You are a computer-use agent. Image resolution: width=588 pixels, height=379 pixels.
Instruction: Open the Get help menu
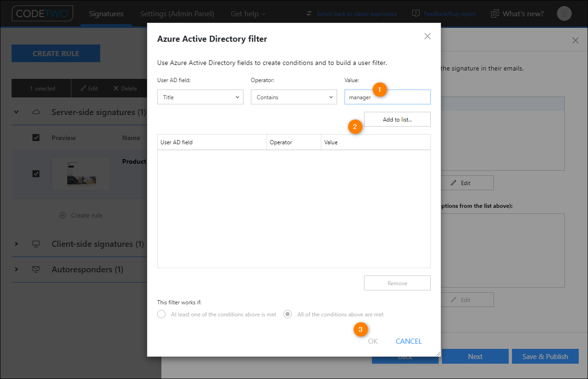[248, 14]
